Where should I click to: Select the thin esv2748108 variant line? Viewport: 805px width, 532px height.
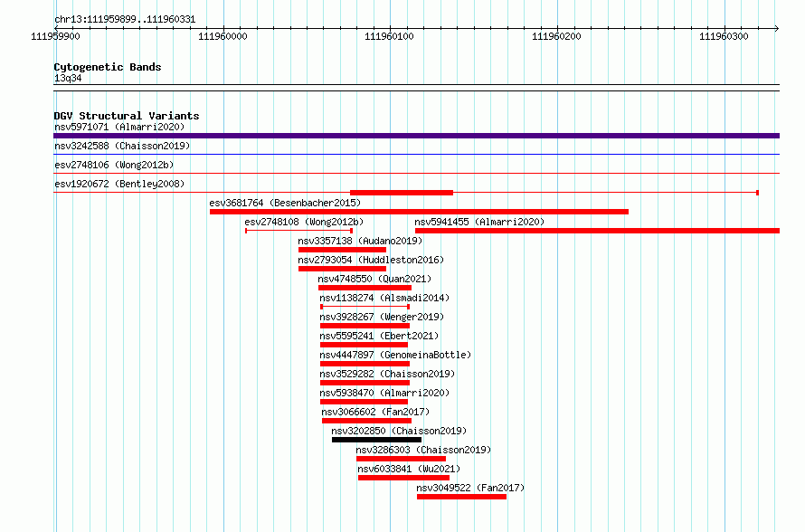point(298,231)
